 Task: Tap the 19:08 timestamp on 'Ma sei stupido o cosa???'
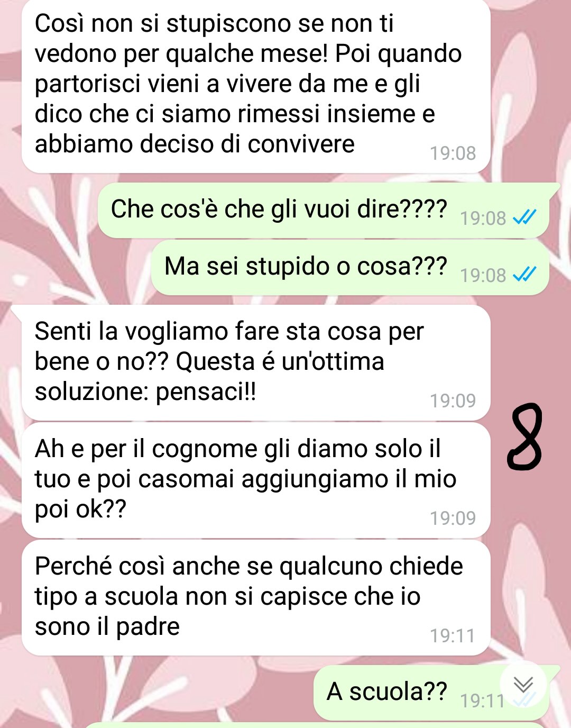coord(483,276)
